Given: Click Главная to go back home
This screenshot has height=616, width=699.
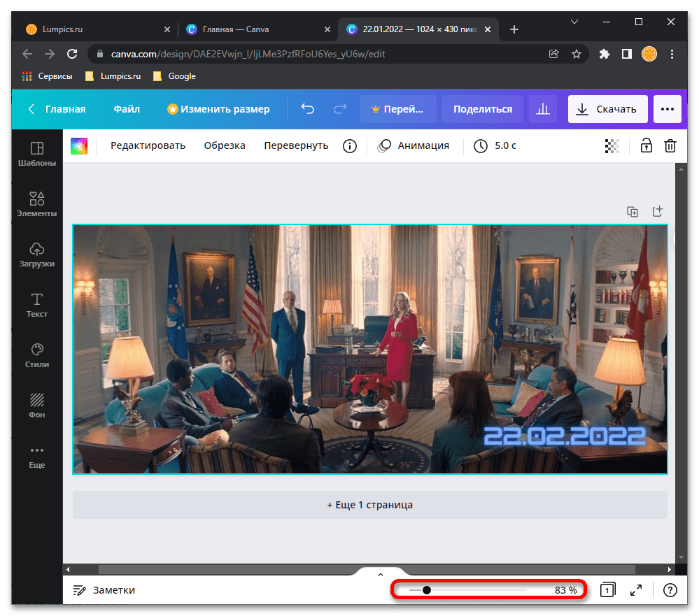Looking at the screenshot, I should [x=57, y=108].
